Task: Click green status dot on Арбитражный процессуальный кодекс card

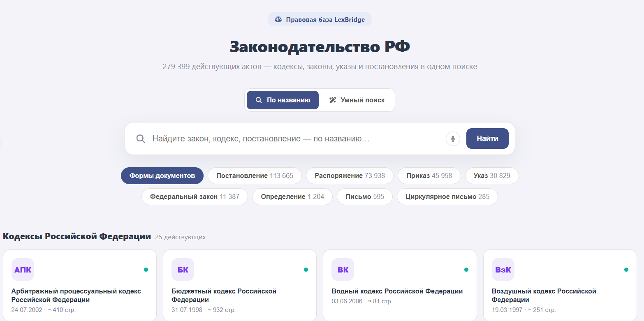Action: [146, 270]
